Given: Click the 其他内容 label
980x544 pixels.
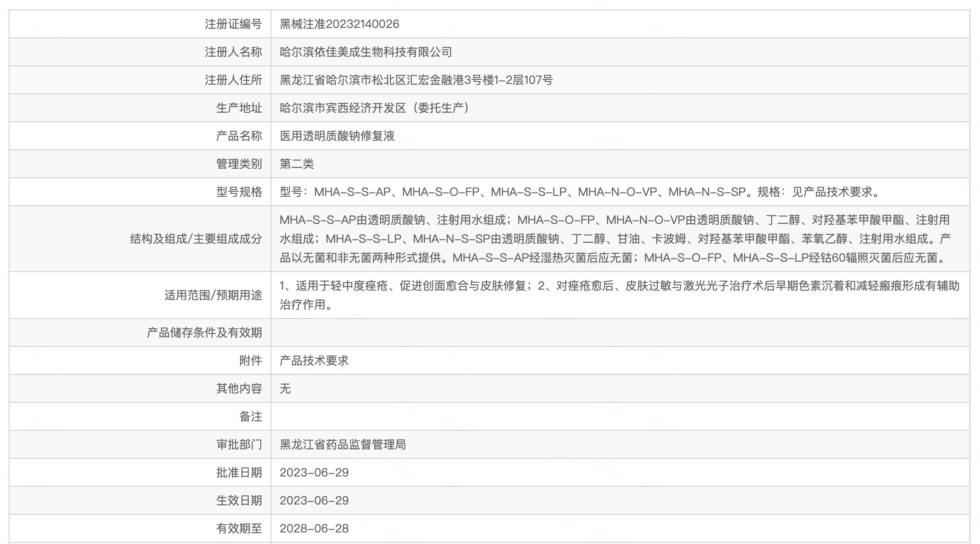Looking at the screenshot, I should (239, 388).
